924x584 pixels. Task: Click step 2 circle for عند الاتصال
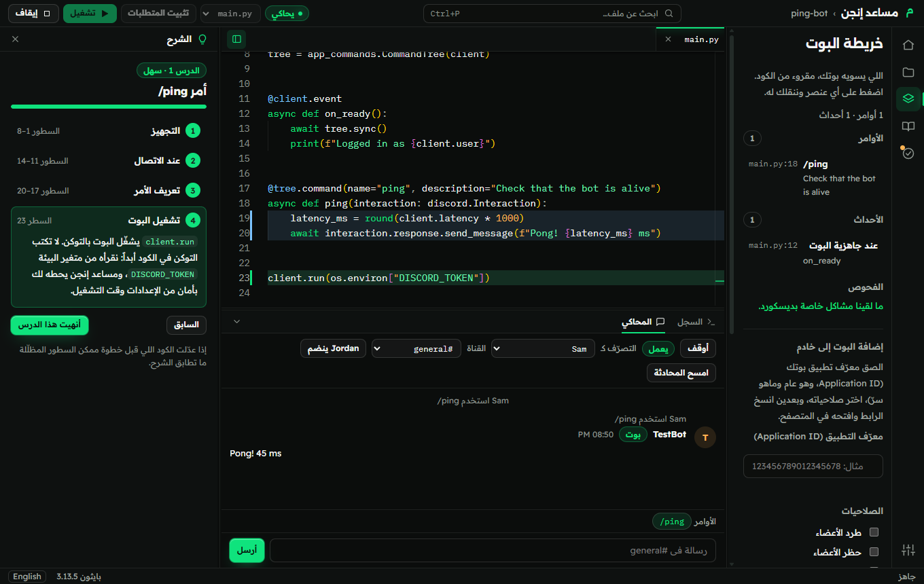click(193, 161)
